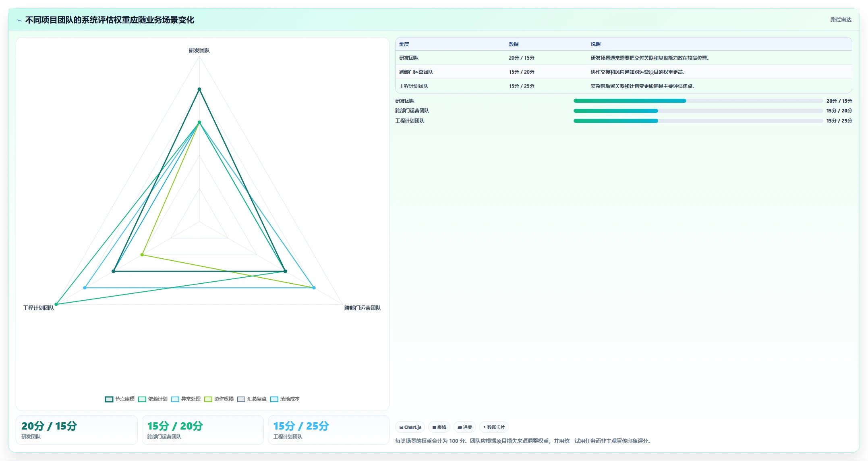This screenshot has height=461, width=868.
Task: Click the description 协作交接和风险通知
Action: pyautogui.click(x=638, y=72)
